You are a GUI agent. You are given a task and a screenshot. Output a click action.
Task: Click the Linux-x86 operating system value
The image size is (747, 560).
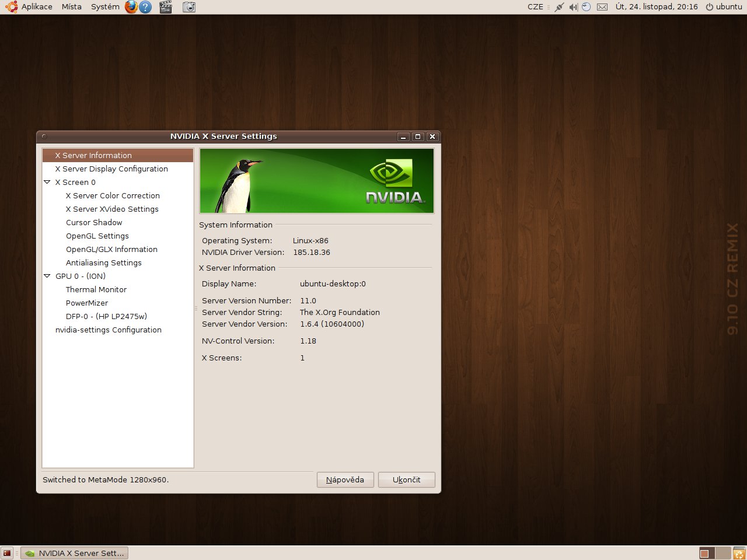pyautogui.click(x=310, y=240)
